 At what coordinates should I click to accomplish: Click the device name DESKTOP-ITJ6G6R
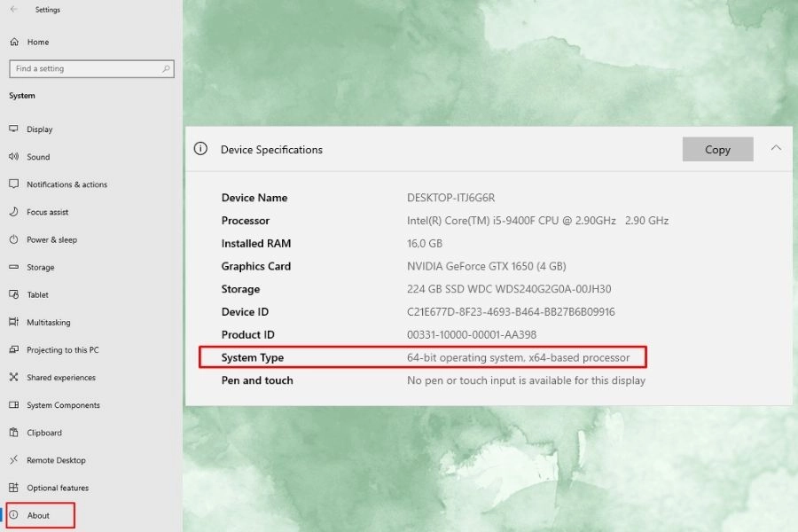(x=451, y=198)
